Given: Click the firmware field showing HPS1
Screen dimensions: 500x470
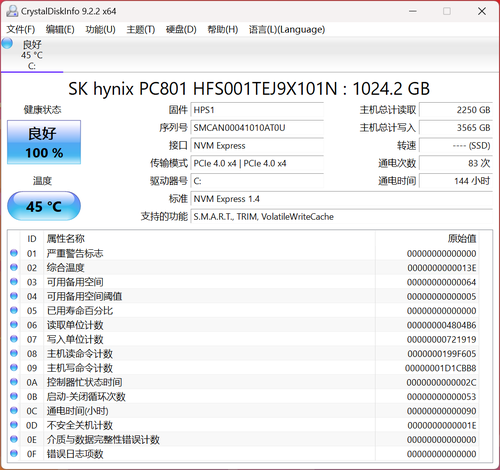Looking at the screenshot, I should pos(257,110).
